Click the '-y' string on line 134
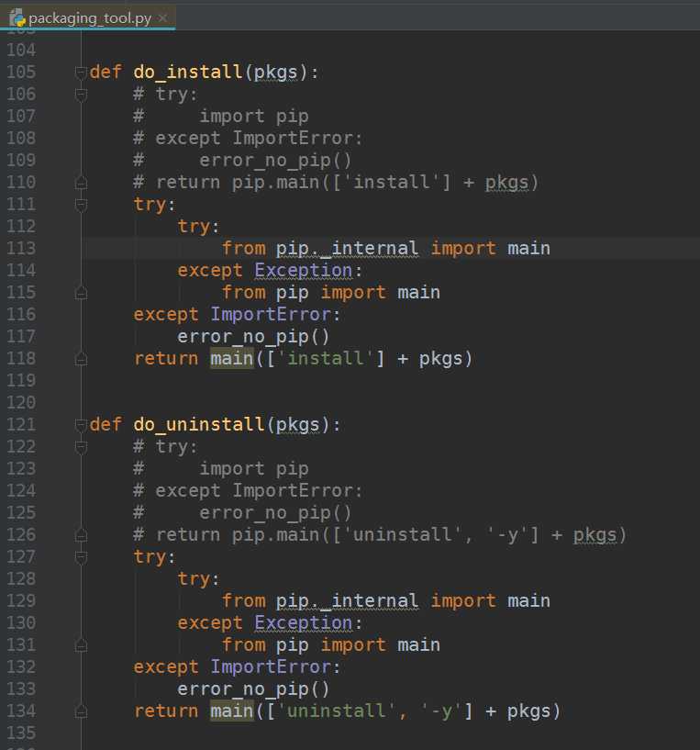Screen dimensions: 700x750 click(x=440, y=711)
